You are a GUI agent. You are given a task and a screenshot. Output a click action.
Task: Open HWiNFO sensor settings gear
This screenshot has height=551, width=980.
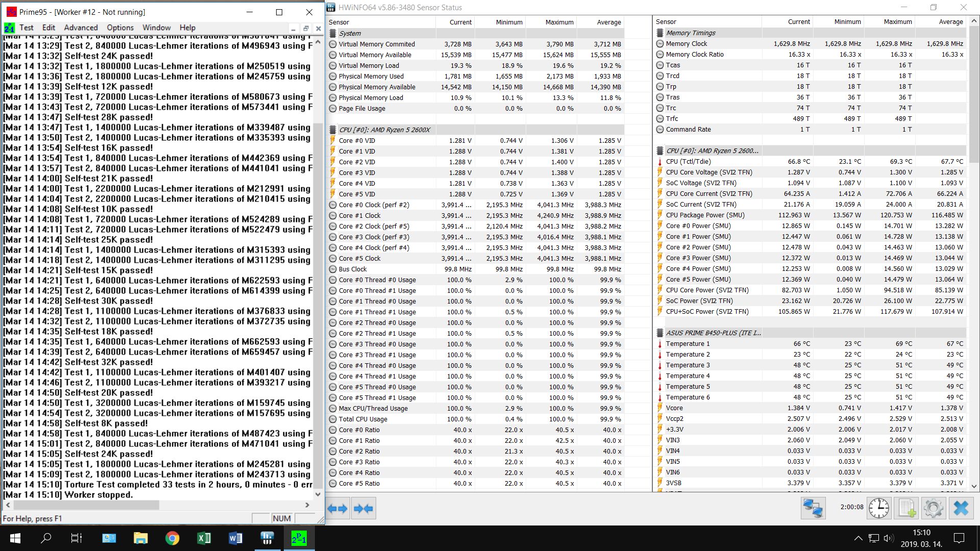click(x=934, y=508)
